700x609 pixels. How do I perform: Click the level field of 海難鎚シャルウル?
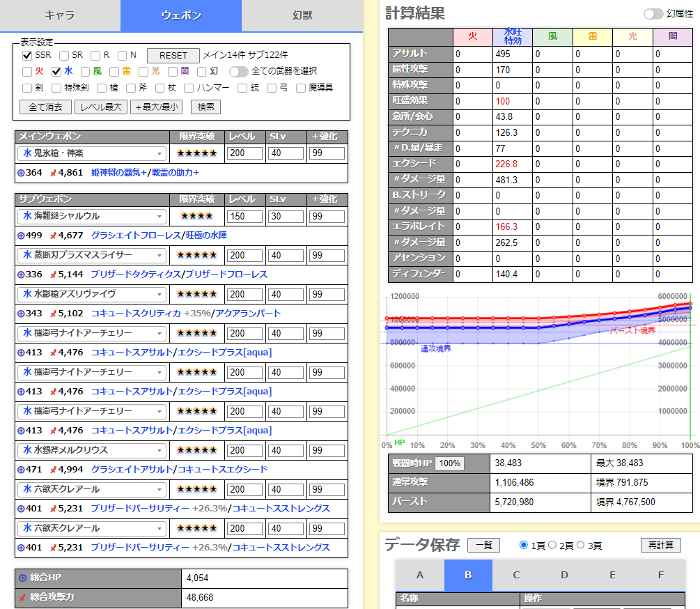244,217
